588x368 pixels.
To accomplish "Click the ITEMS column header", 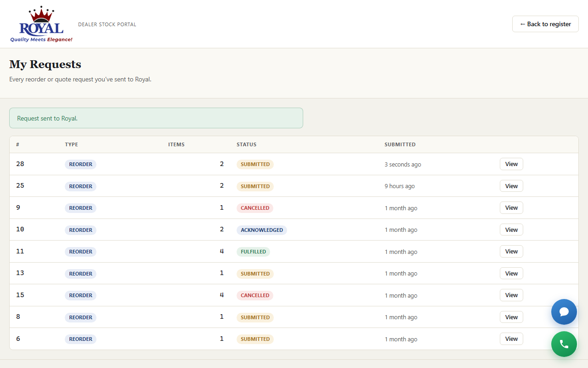I will coord(176,144).
